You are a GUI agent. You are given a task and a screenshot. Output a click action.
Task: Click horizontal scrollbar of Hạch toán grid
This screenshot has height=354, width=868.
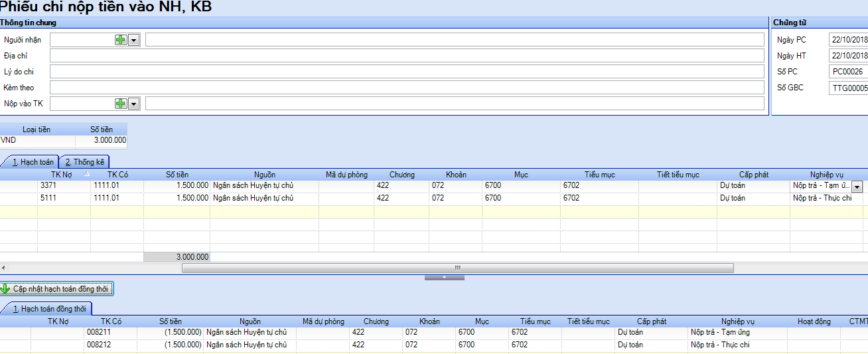[x=458, y=268]
